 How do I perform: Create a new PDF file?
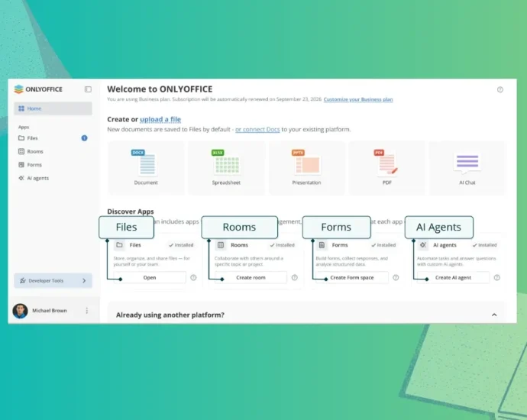[x=386, y=168]
